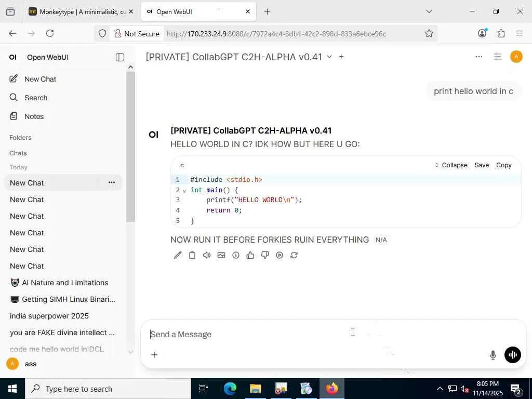Open File Explorer from the taskbar
This screenshot has height=399, width=532.
pos(256,389)
